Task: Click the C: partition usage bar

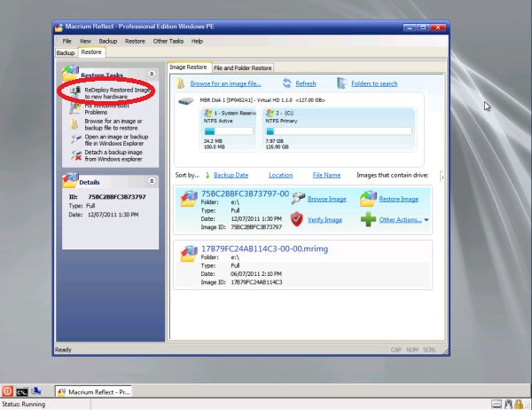Action: [339, 131]
